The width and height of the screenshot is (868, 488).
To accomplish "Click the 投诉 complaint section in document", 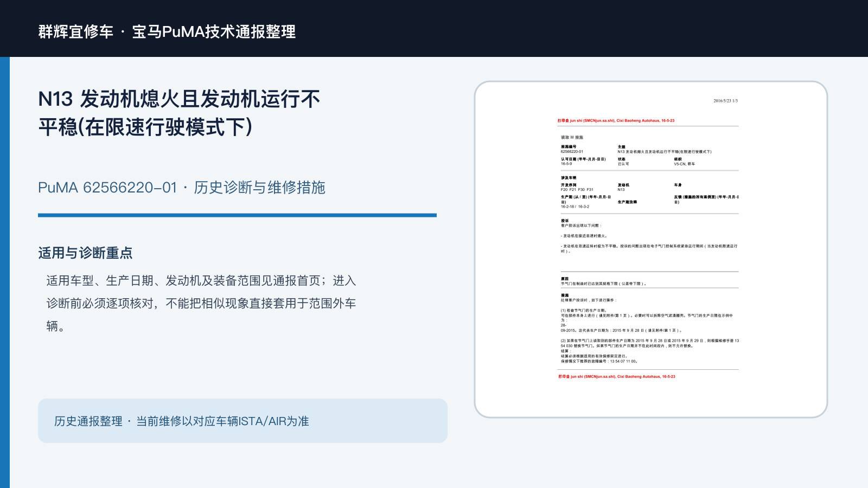I will click(x=649, y=236).
